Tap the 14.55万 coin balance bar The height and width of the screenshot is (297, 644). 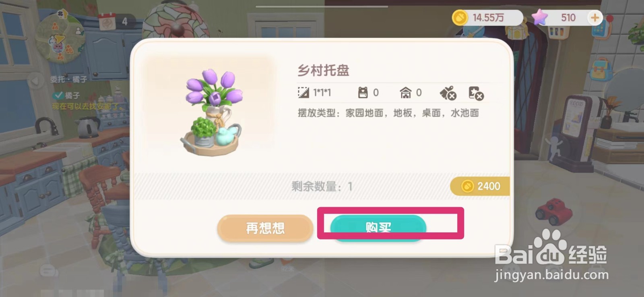pos(487,17)
